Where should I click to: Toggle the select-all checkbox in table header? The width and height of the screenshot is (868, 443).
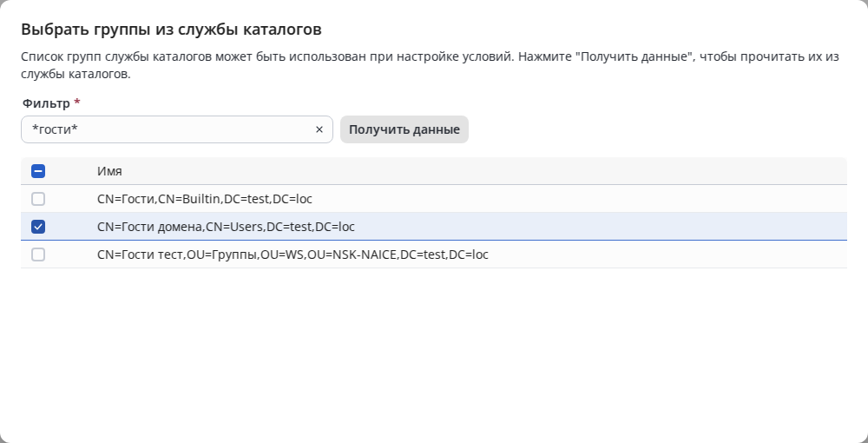tap(38, 171)
